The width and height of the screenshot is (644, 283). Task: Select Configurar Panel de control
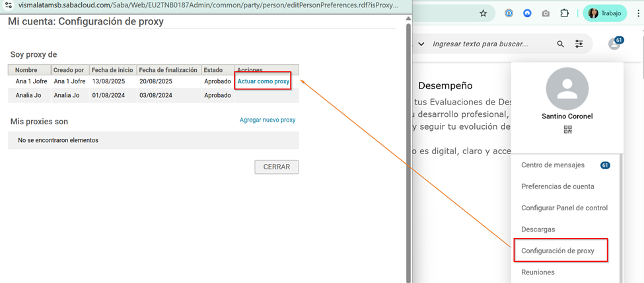click(564, 208)
